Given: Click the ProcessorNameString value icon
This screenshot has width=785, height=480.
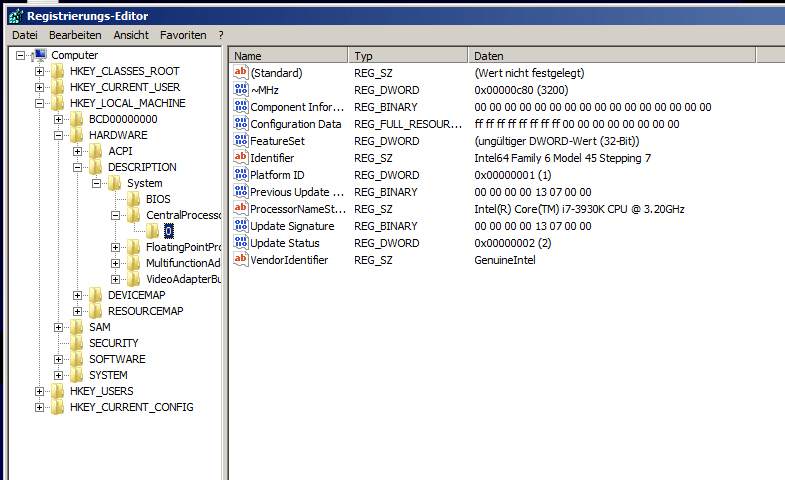Looking at the screenshot, I should (241, 209).
